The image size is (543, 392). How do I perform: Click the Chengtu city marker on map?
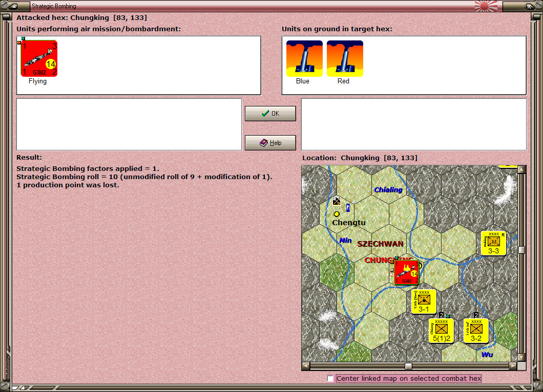[x=336, y=214]
